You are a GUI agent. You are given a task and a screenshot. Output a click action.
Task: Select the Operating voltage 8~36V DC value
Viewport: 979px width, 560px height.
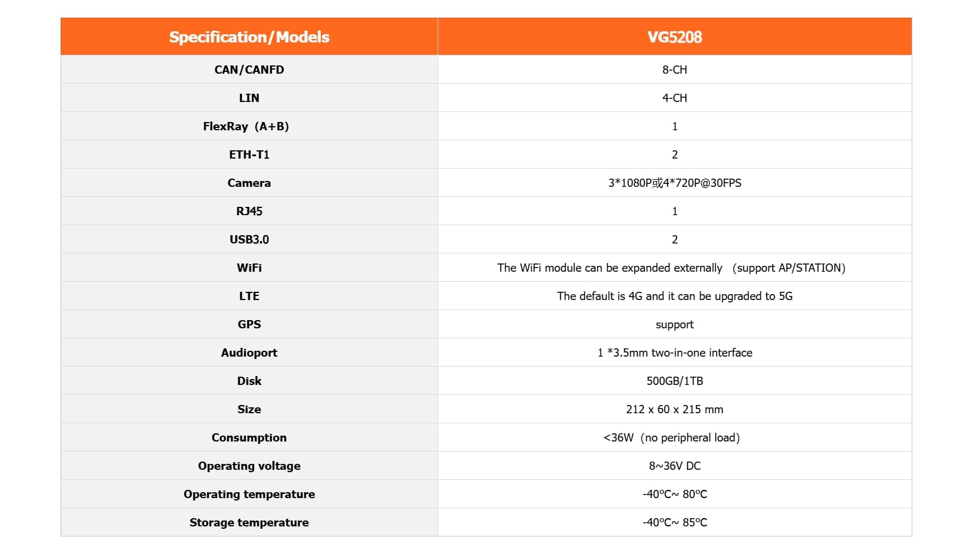pyautogui.click(x=675, y=466)
